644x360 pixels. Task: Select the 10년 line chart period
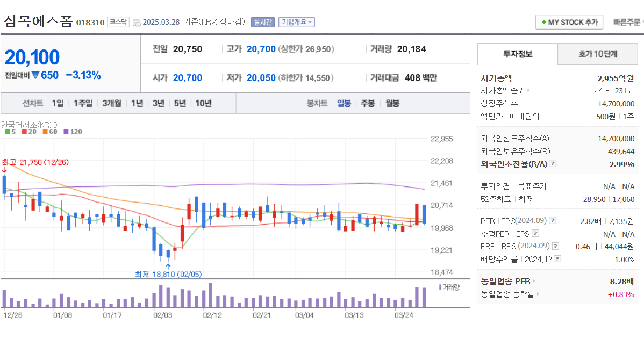(203, 103)
